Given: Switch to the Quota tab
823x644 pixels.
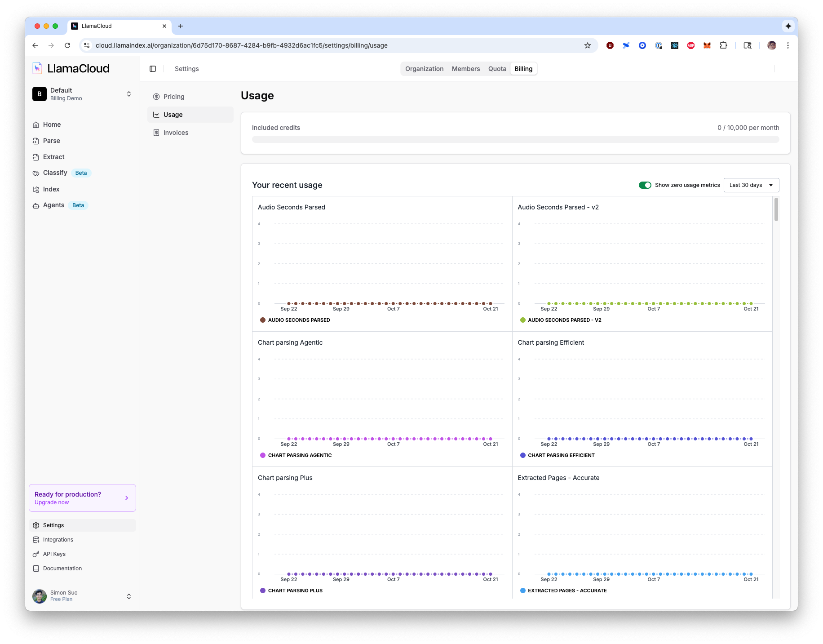Looking at the screenshot, I should pos(497,69).
